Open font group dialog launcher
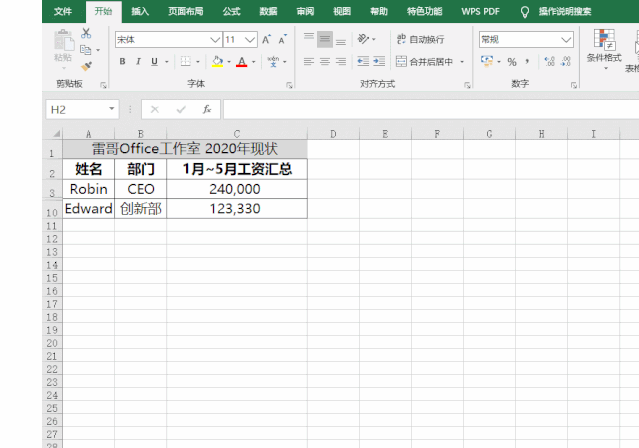 (x=289, y=85)
